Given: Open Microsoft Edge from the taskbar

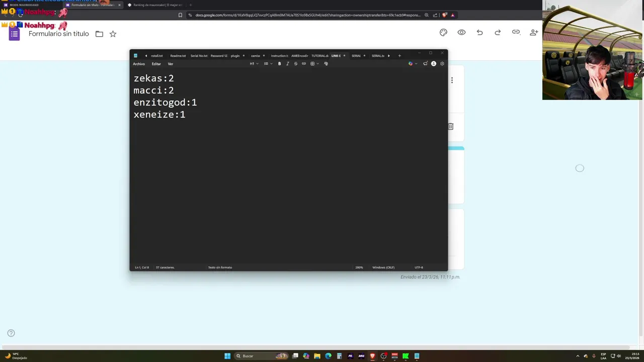Looking at the screenshot, I should (328, 356).
